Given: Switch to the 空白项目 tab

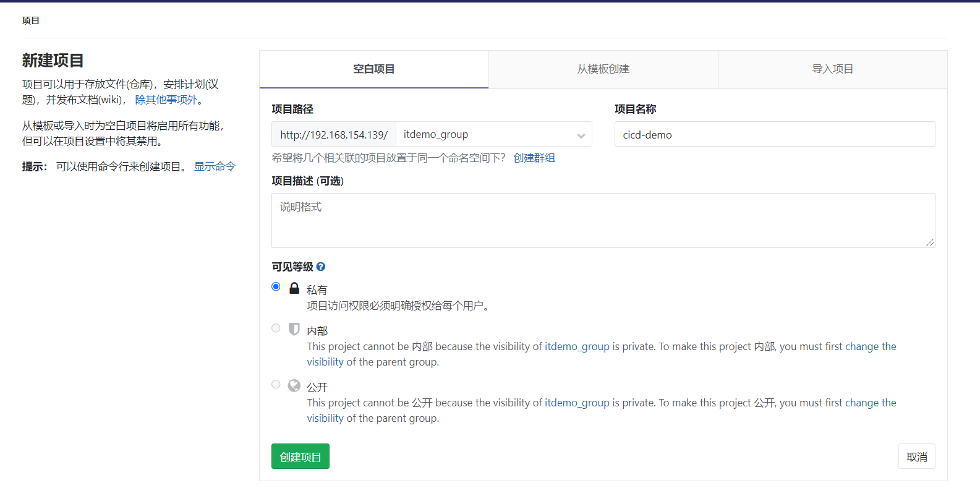Looking at the screenshot, I should pyautogui.click(x=374, y=69).
